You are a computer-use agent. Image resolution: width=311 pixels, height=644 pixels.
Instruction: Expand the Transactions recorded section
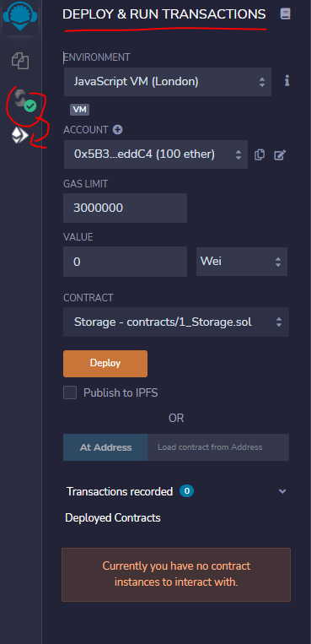tap(176, 491)
